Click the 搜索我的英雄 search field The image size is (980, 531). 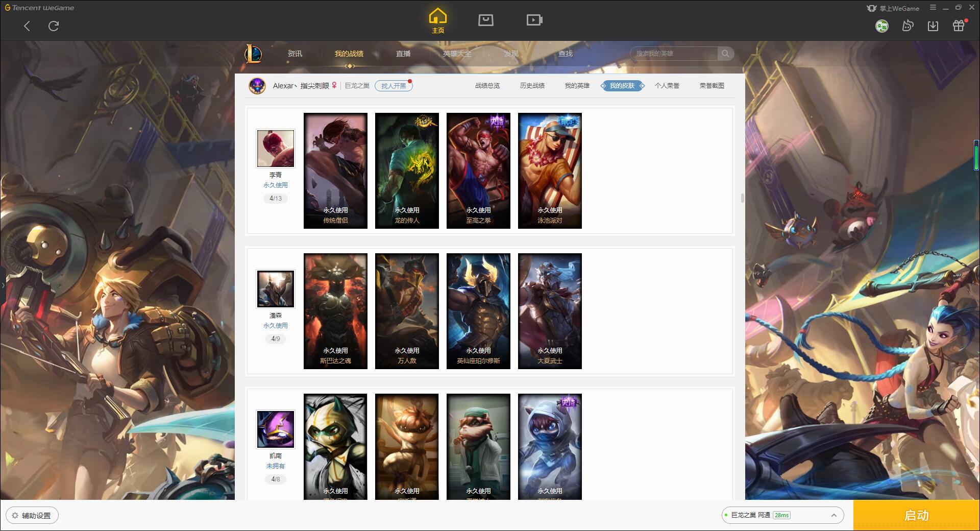point(675,54)
